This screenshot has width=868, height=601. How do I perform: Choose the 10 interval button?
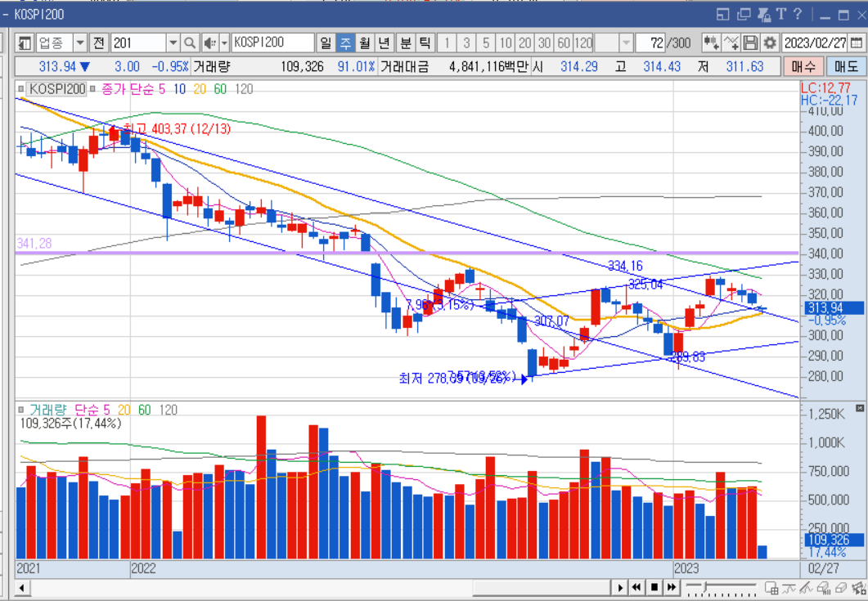506,43
